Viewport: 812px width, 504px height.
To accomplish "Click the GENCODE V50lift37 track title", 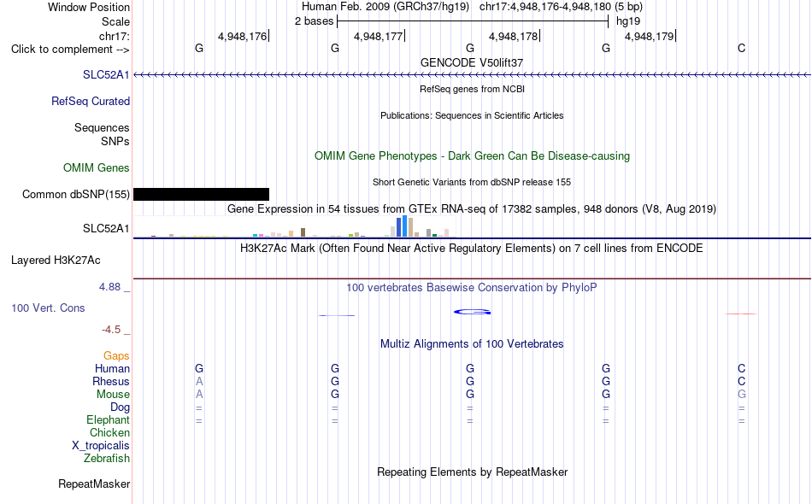I will pyautogui.click(x=472, y=62).
